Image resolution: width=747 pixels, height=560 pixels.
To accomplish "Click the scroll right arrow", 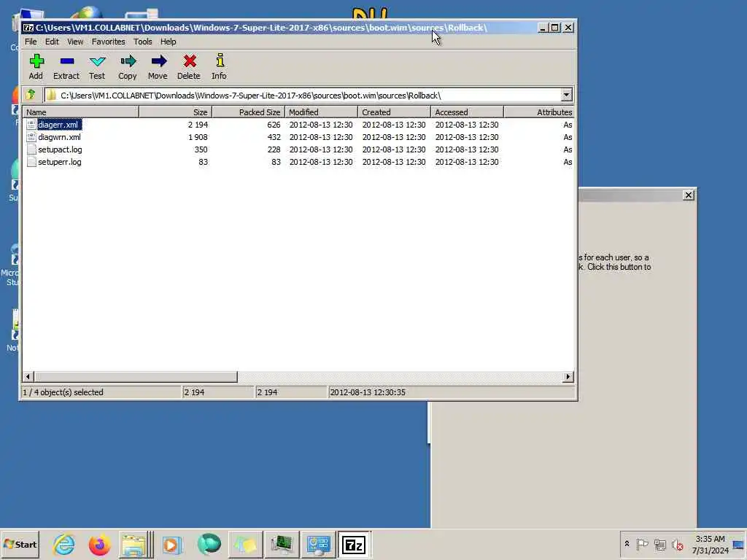I will click(x=568, y=377).
